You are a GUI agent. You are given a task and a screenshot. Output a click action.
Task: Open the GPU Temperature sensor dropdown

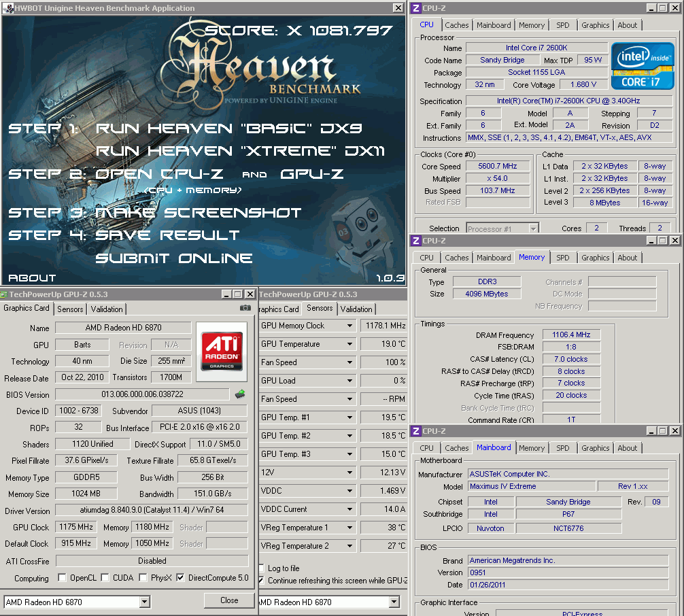click(x=349, y=344)
